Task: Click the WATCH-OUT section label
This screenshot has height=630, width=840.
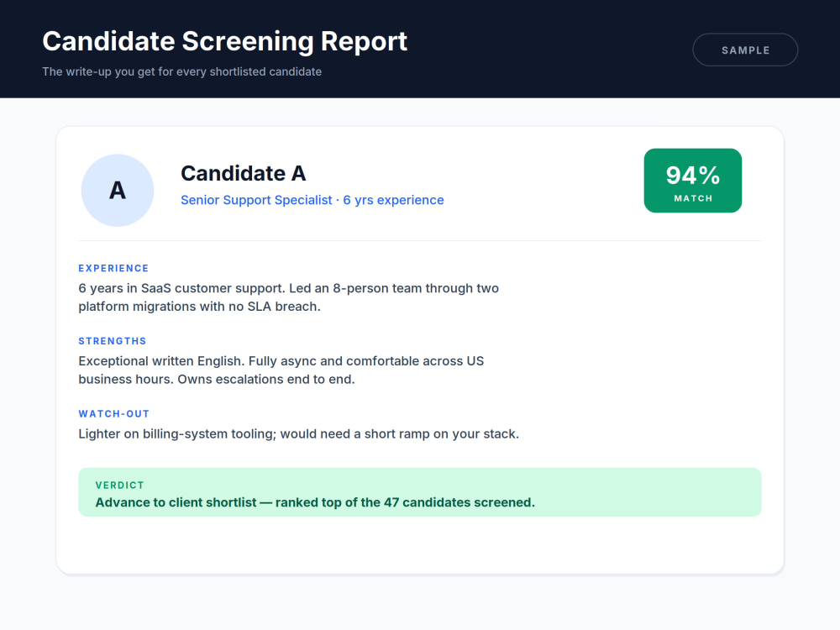Action: pos(114,414)
